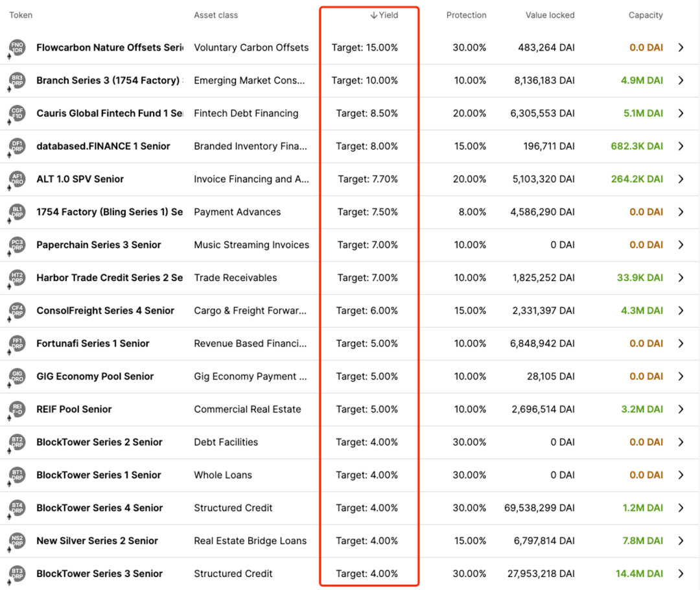Expand the Flowcarbon Nature Offsets row chevron
Screen dimensions: 700x590
tap(681, 47)
